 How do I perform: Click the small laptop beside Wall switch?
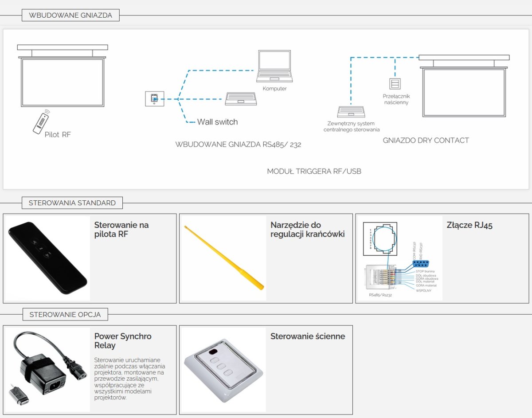[x=241, y=99]
